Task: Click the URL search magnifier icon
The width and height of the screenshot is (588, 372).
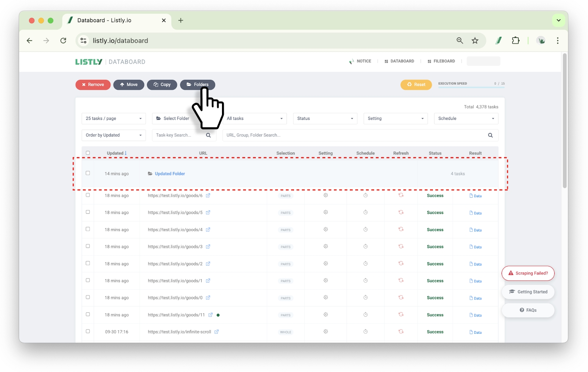Action: [490, 135]
